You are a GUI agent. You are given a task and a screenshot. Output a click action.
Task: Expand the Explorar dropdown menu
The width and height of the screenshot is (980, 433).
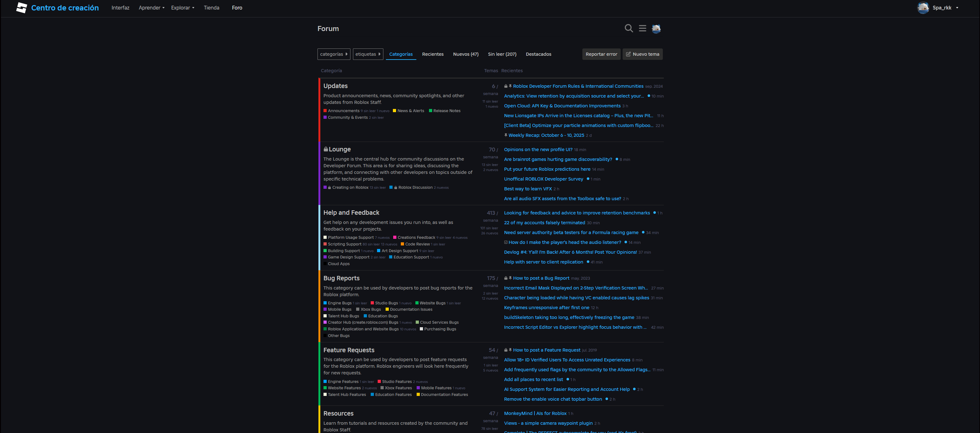183,8
